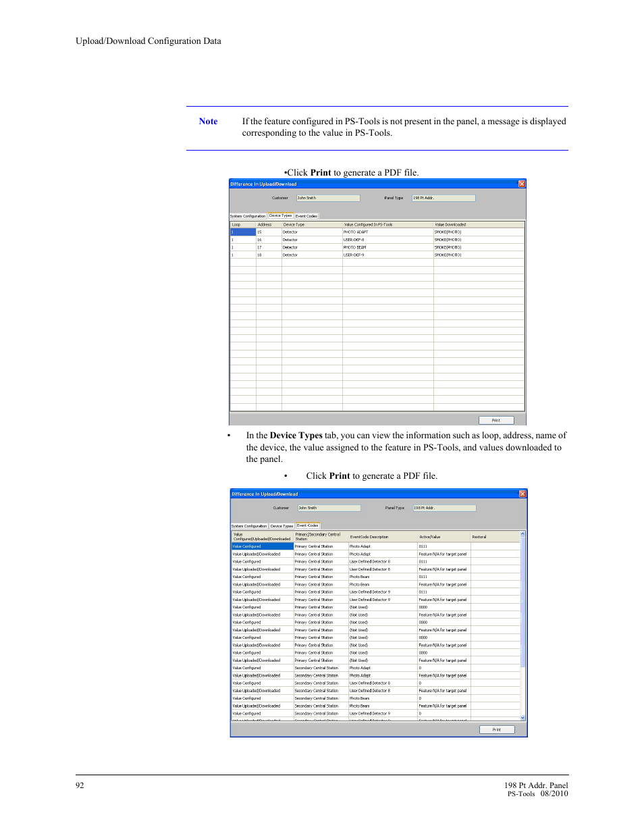Click the Address column header
The height and width of the screenshot is (834, 644).
(269, 224)
